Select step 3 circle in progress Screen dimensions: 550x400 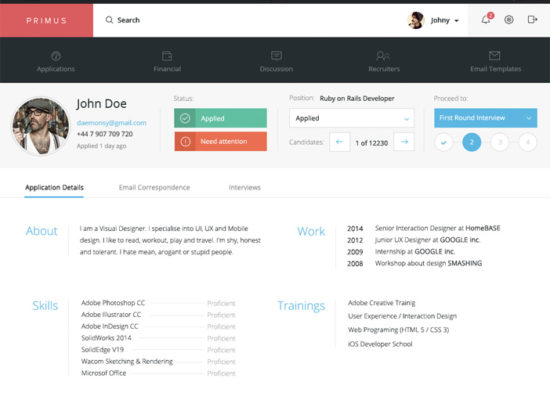499,142
